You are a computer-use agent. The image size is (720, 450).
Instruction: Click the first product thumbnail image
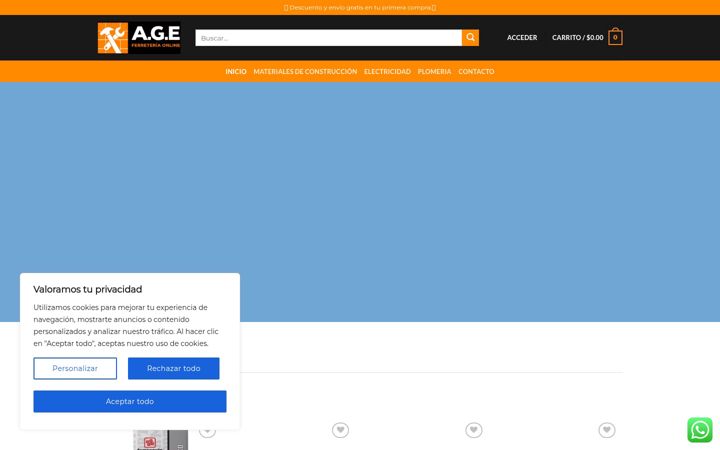[160, 440]
